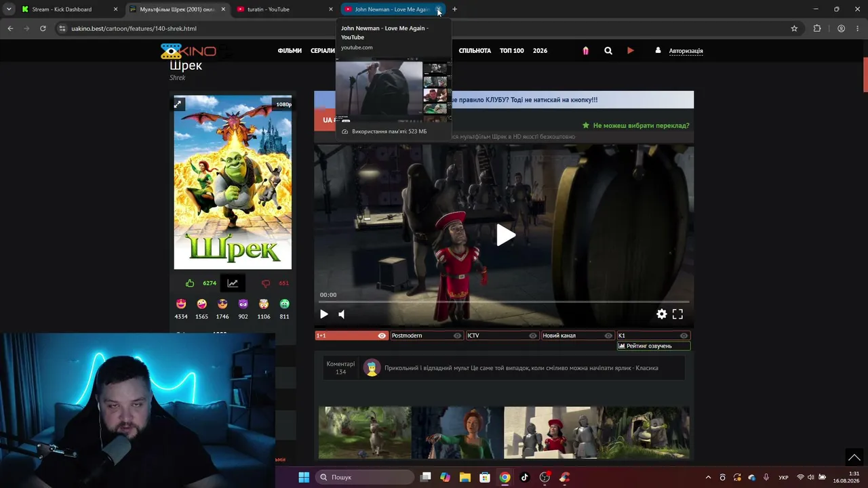Open the Windows Start menu
The width and height of the screenshot is (868, 488).
[x=304, y=477]
